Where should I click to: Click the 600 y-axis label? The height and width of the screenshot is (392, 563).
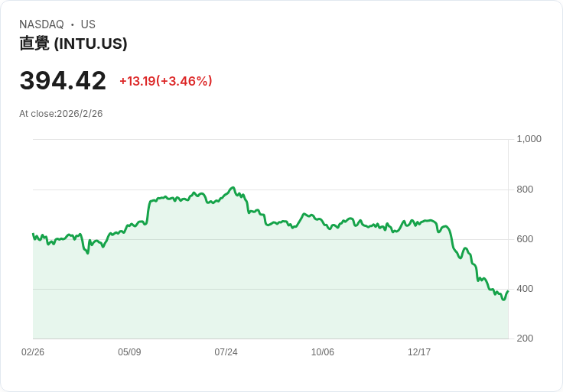[526, 239]
